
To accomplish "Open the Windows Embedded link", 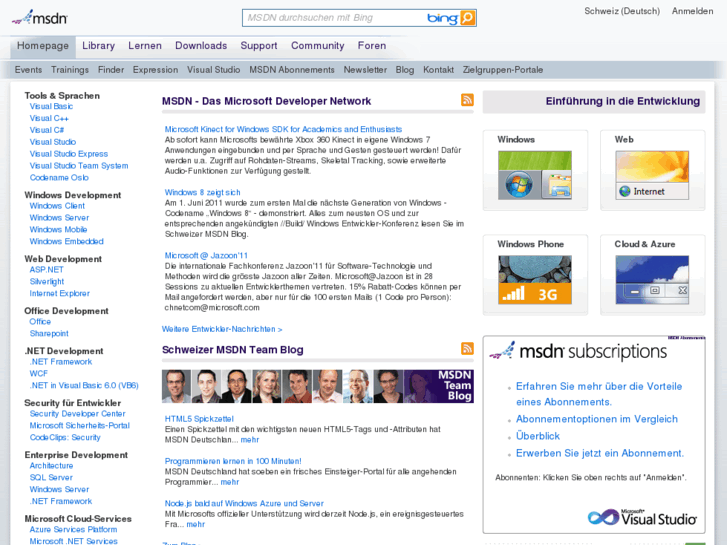I will [66, 242].
